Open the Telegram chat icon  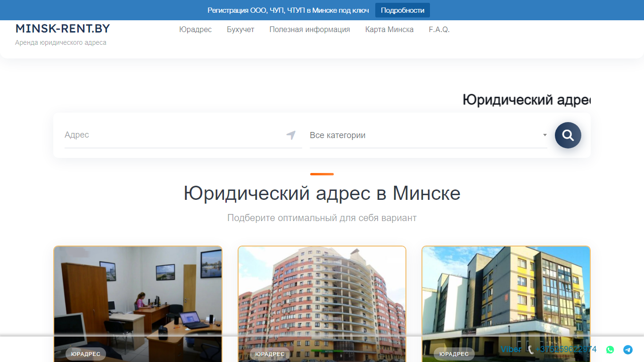click(628, 350)
